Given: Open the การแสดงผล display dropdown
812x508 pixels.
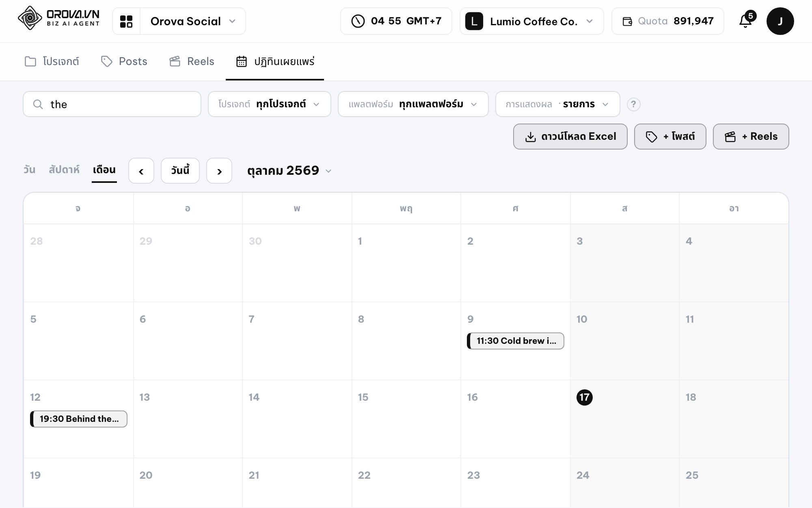Looking at the screenshot, I should click(x=557, y=104).
